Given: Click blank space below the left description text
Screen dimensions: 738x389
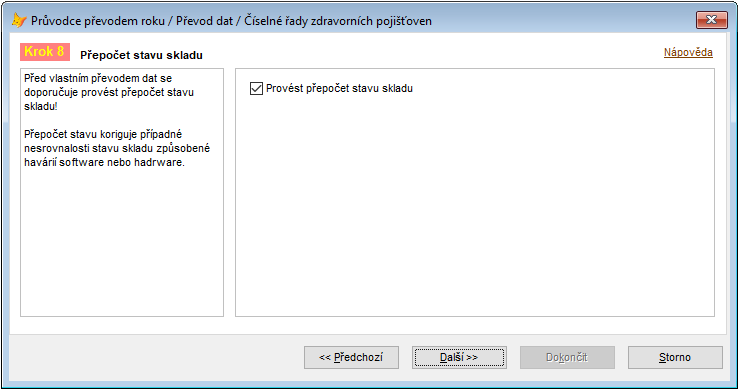Looking at the screenshot, I should click(121, 243).
